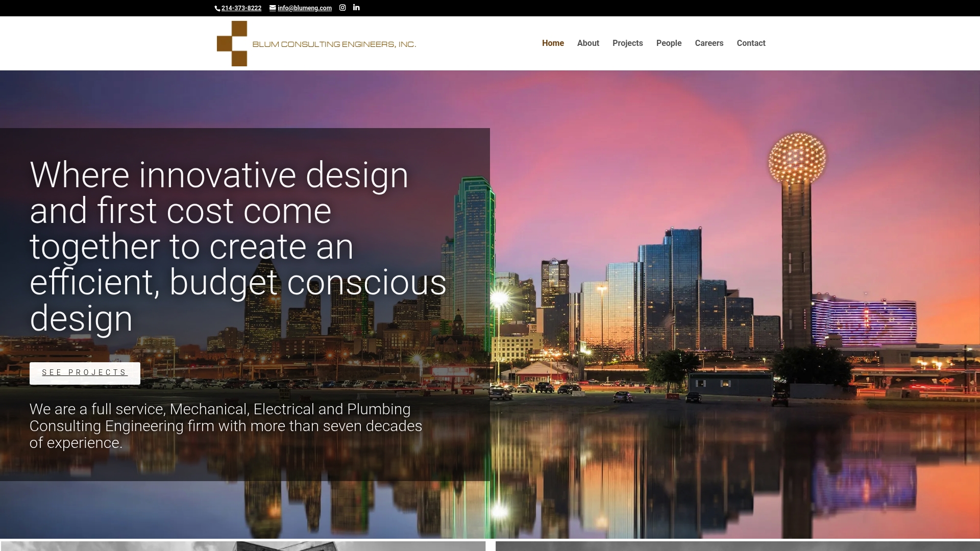This screenshot has width=980, height=551.
Task: Call by clicking the 214-373-8222 link
Action: coord(241,8)
